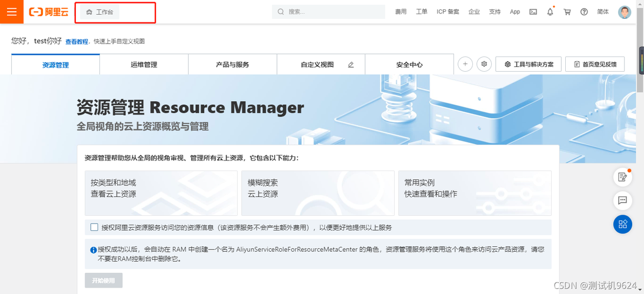Select the 资源管理 tab

(x=55, y=65)
